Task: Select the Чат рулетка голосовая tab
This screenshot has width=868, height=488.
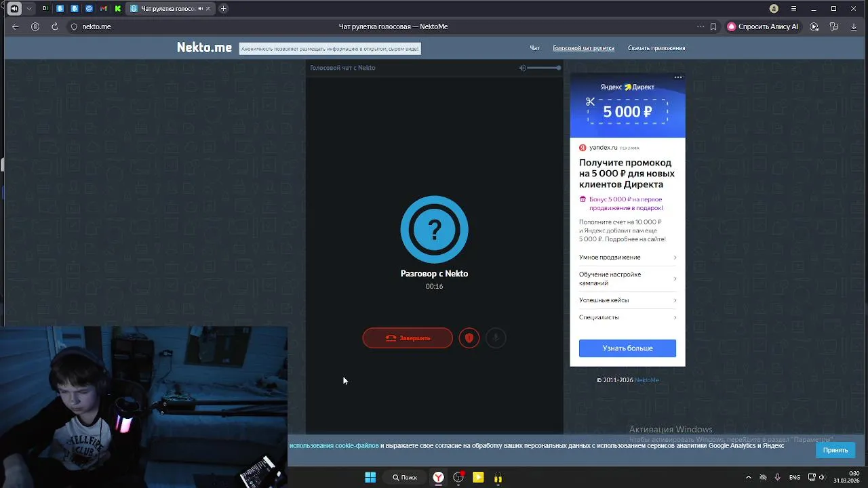Action: 170,9
